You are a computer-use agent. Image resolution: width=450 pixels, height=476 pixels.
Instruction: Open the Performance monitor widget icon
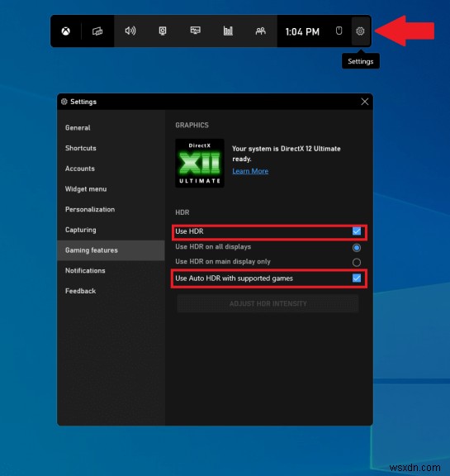coord(196,31)
